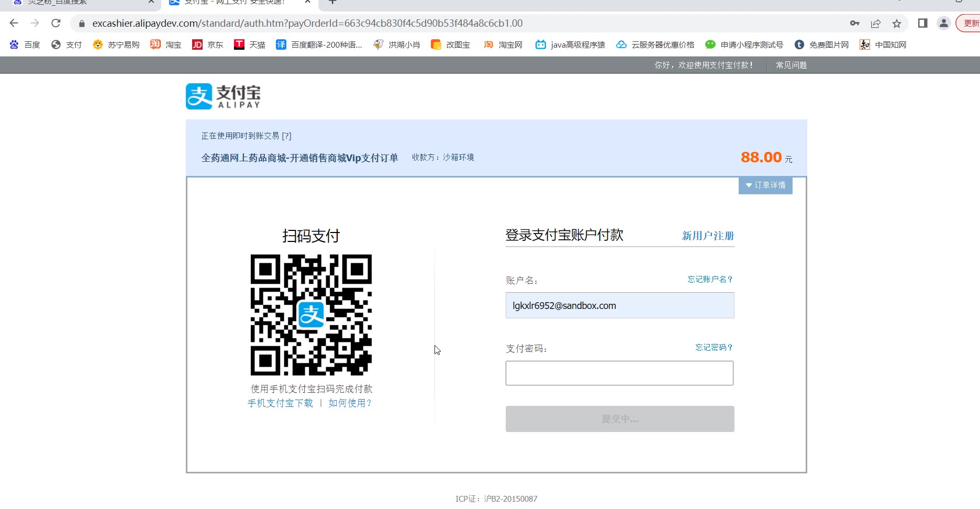The image size is (980, 509).
Task: Click the 忘记账户名? link
Action: [x=710, y=279]
